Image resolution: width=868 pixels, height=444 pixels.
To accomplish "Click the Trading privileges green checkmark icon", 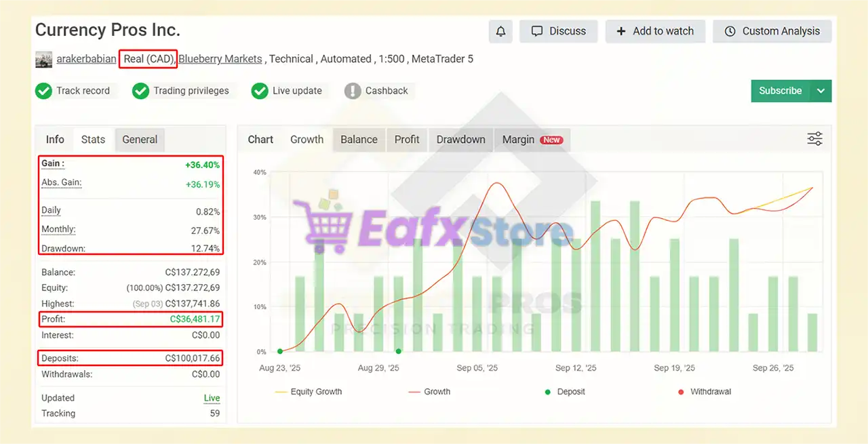I will (140, 91).
